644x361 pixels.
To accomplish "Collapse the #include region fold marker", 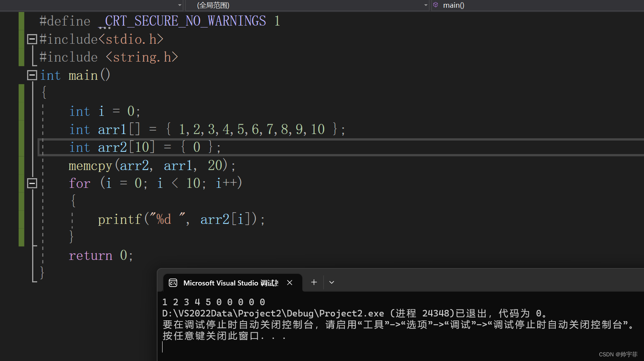I will point(32,39).
